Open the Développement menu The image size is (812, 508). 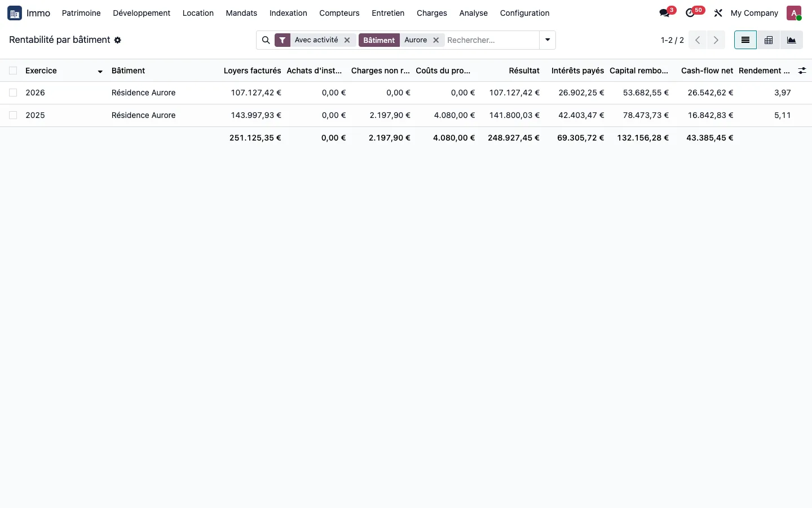point(142,13)
